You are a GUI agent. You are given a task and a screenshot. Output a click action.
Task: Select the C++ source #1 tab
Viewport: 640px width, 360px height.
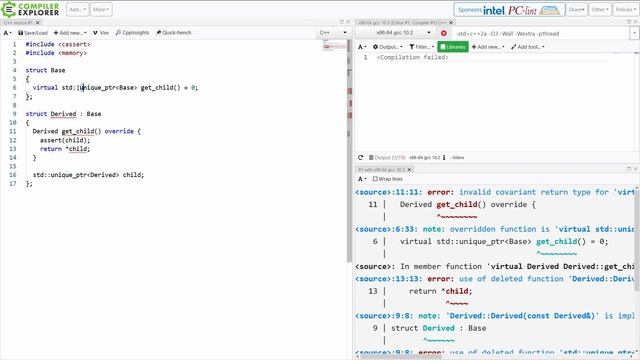click(18, 22)
